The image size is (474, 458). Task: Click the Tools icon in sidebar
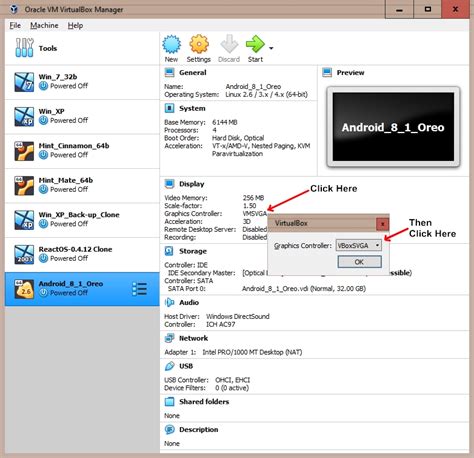24,48
